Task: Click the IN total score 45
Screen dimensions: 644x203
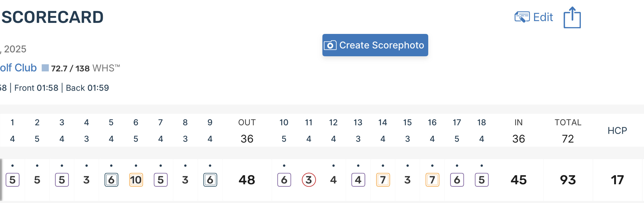Action: 518,180
